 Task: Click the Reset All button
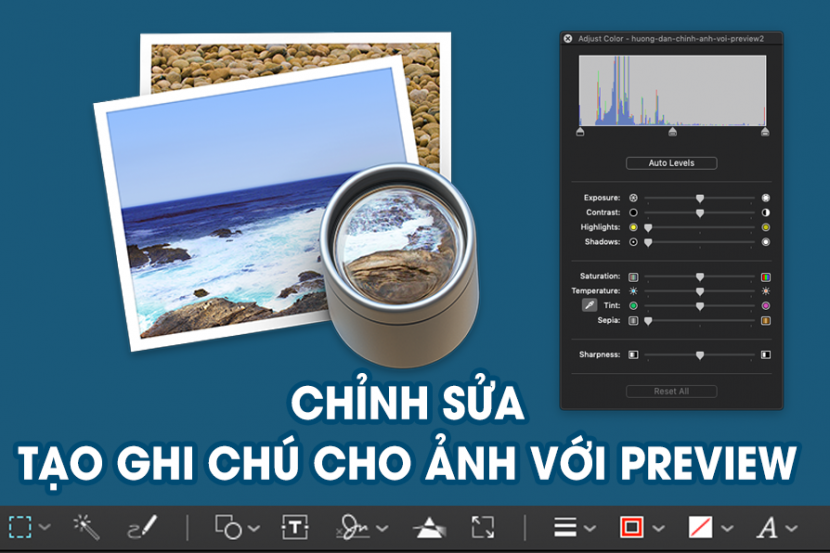coord(671,391)
